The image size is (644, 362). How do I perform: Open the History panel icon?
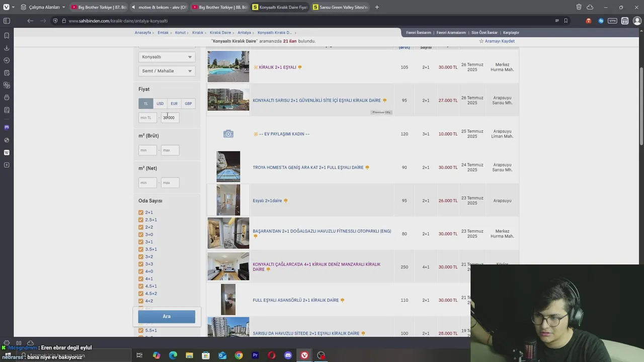7,60
